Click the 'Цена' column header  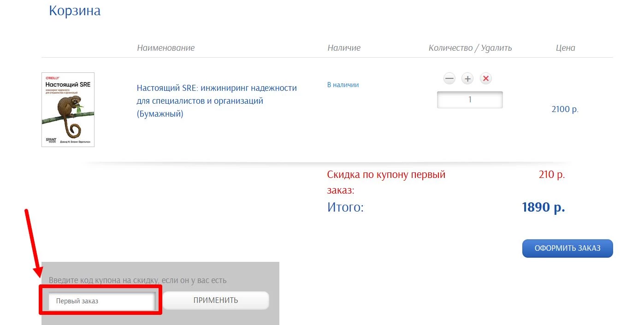566,47
